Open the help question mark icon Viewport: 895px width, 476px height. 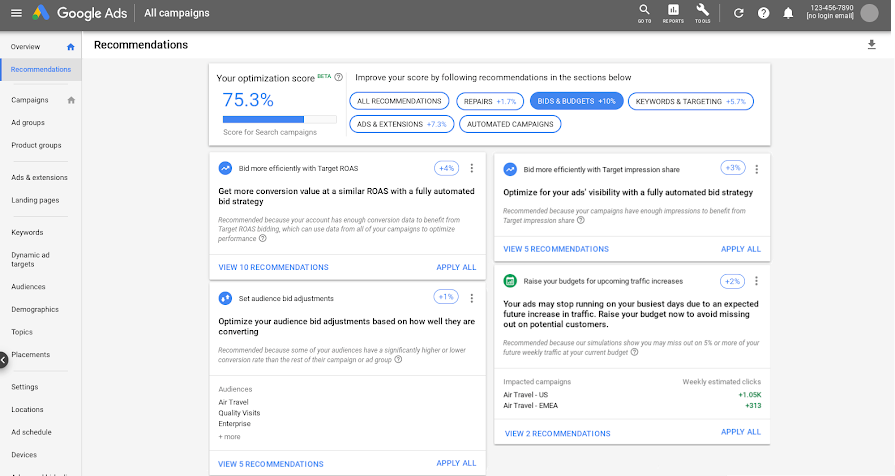point(764,13)
